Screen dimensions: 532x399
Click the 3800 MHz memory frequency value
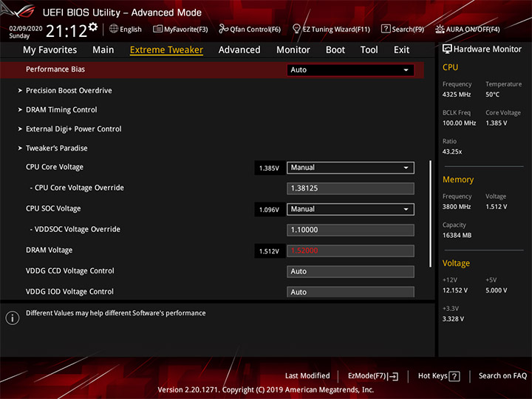click(x=457, y=207)
